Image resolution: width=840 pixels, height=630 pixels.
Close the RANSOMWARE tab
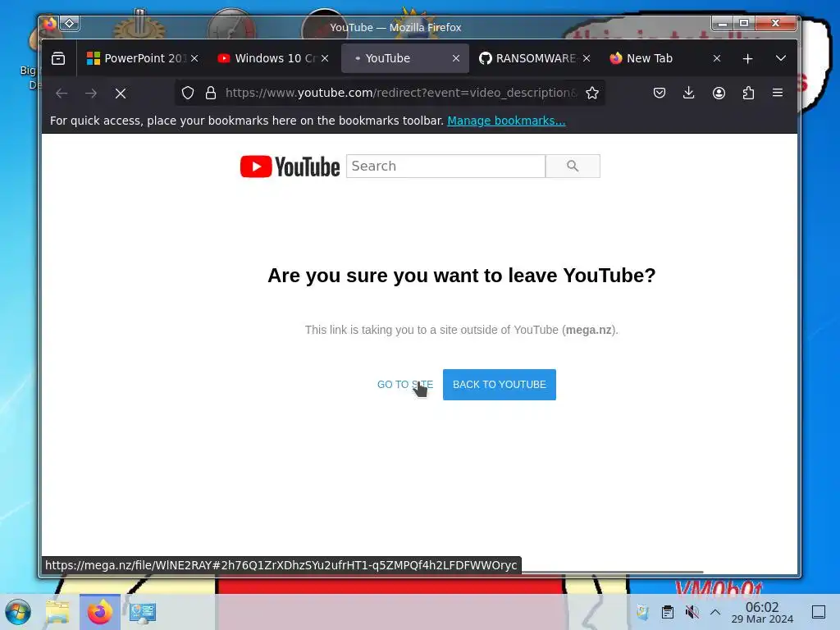[x=587, y=58]
